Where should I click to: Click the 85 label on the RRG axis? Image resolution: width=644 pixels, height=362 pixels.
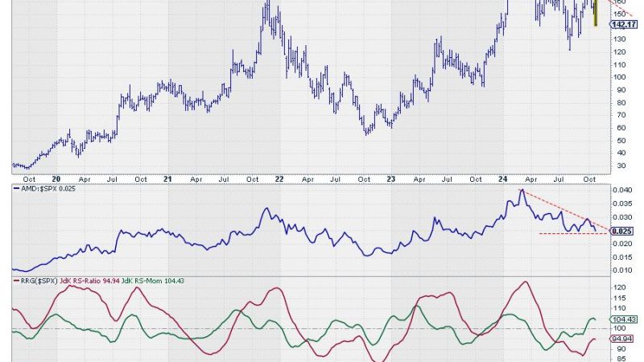pyautogui.click(x=621, y=359)
